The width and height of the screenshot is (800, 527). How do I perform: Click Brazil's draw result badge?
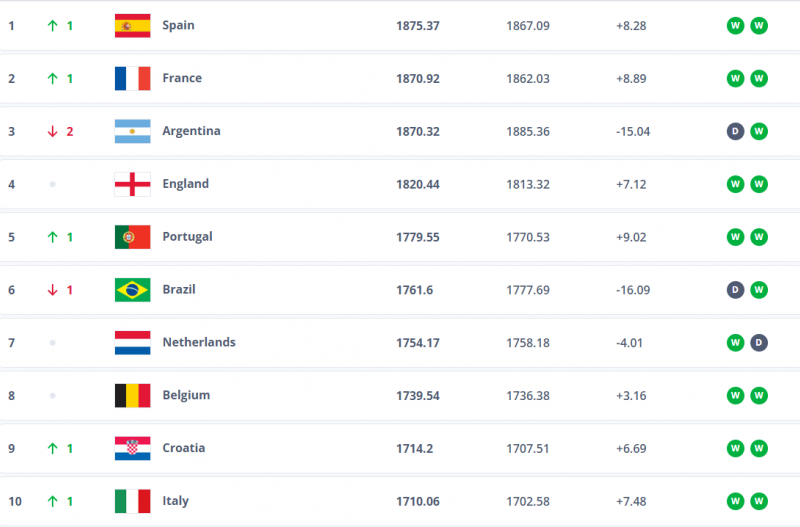(x=735, y=290)
